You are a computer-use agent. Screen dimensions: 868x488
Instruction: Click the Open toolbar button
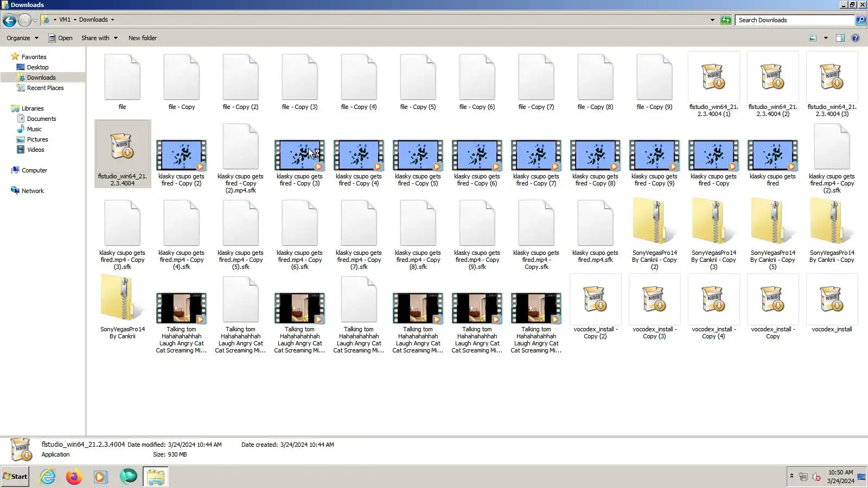coord(60,38)
